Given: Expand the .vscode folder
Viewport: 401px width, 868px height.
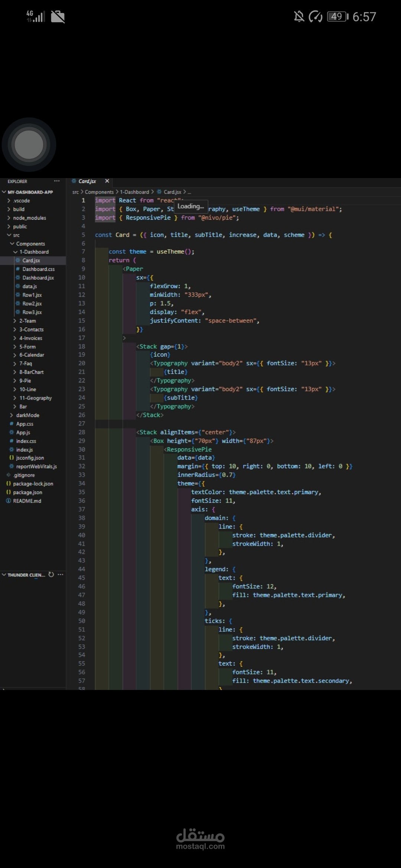Looking at the screenshot, I should click(22, 201).
